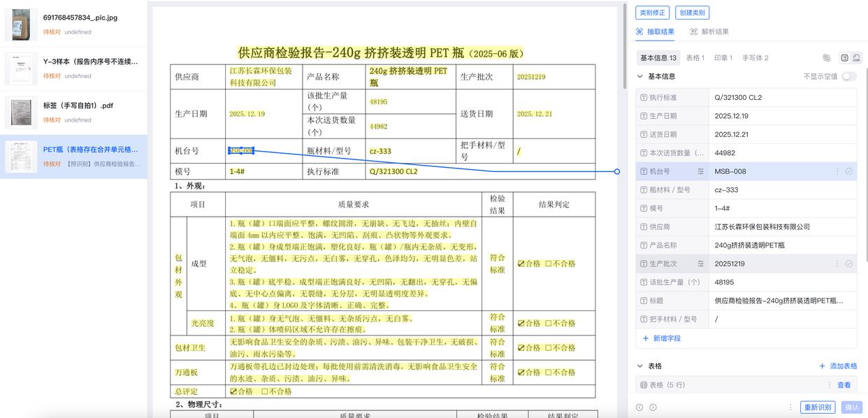
Task: Switch to the 解析结果 tab
Action: click(x=709, y=32)
